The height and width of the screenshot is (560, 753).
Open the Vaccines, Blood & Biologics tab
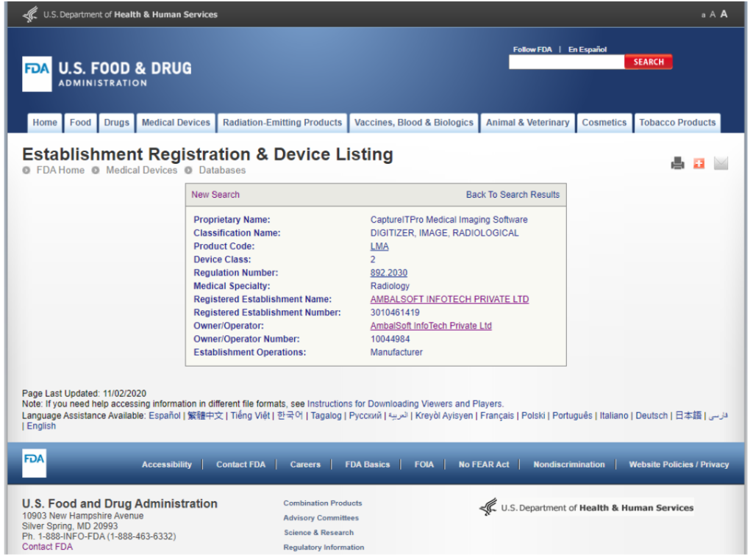point(414,123)
